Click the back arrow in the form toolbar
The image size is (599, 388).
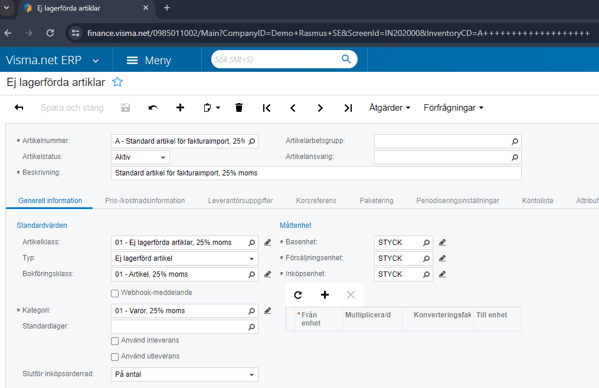pos(19,108)
